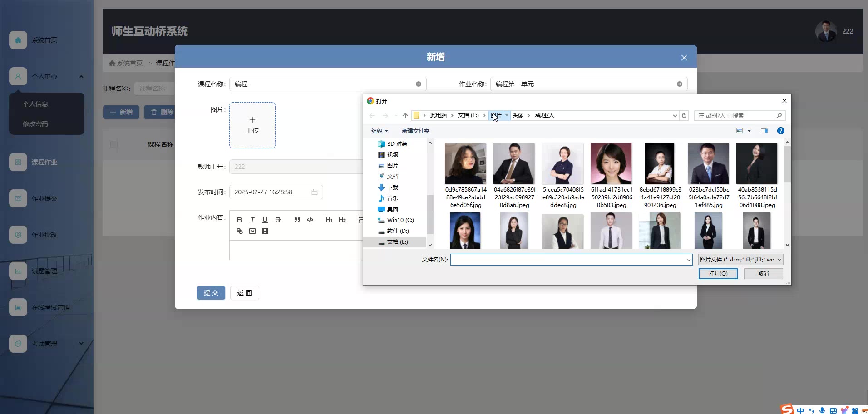Insert a blockquote in the homework editor
Viewport: 868px width, 414px height.
click(x=297, y=220)
